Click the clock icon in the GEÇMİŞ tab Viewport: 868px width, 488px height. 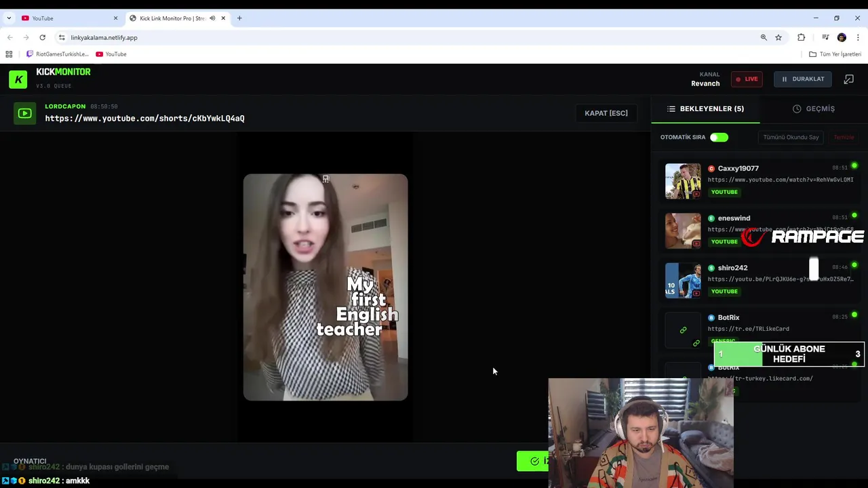[797, 108]
